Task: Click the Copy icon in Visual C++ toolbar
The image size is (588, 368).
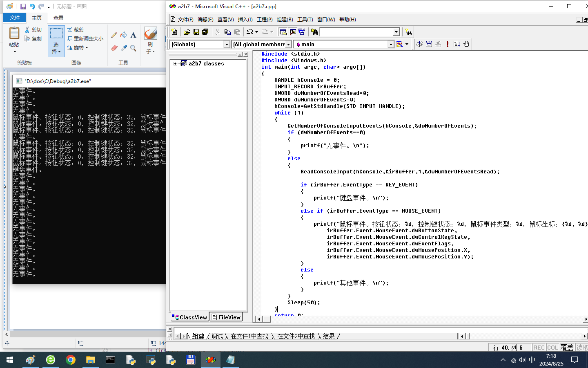Action: (227, 32)
